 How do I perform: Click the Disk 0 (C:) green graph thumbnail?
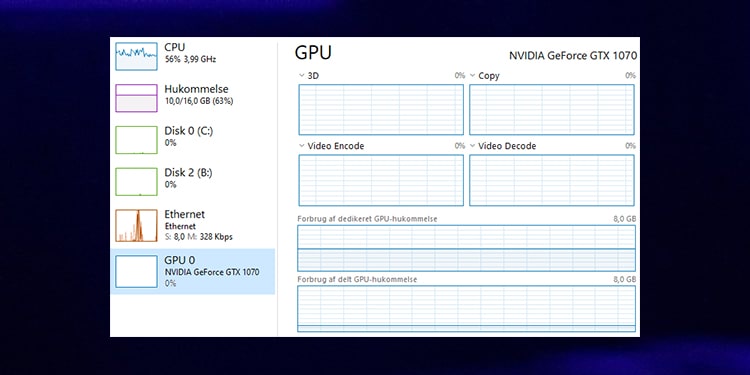coord(136,140)
